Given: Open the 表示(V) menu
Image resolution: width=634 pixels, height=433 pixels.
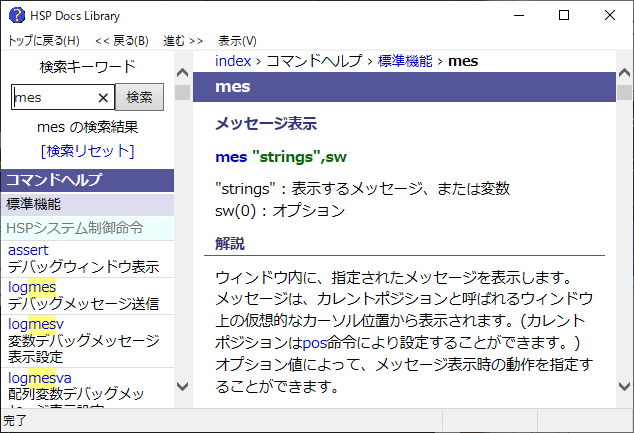Looking at the screenshot, I should tap(237, 41).
